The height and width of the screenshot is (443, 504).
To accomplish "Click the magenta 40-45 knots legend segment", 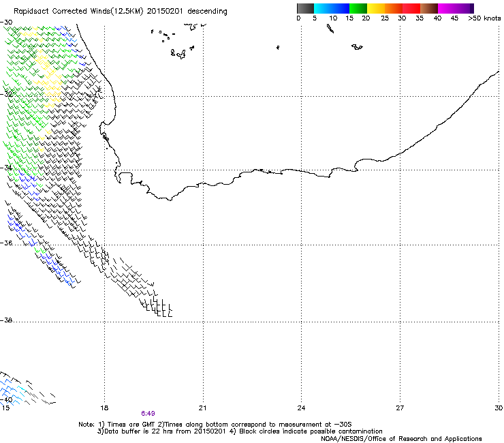I will coord(447,8).
